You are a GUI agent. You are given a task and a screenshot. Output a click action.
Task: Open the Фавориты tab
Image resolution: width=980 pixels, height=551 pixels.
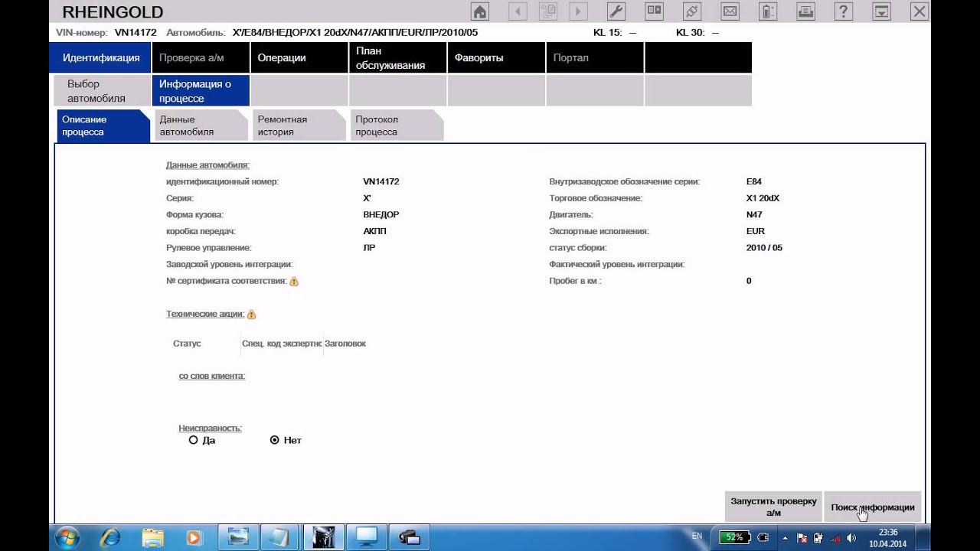pyautogui.click(x=496, y=57)
